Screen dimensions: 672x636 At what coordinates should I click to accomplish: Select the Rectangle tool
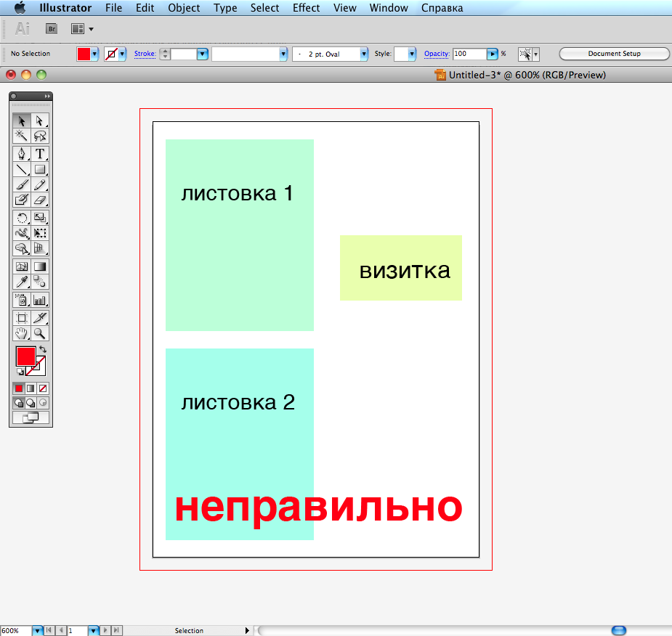pos(40,169)
